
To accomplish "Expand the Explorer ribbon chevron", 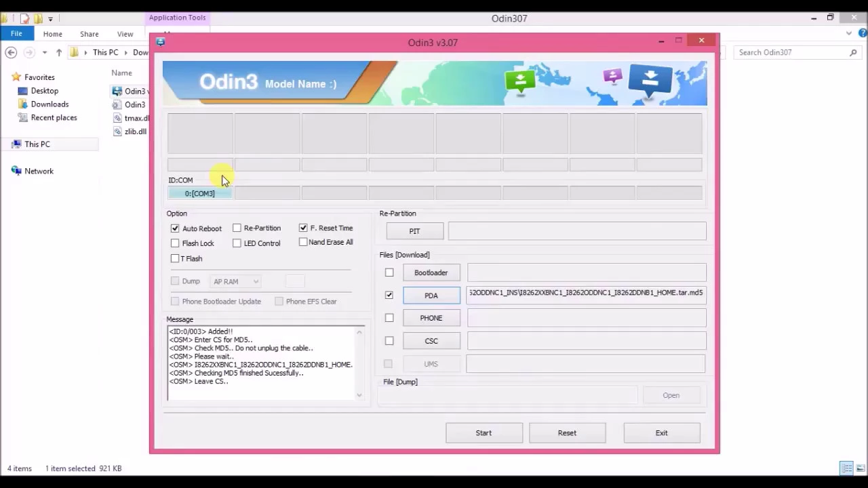I will pyautogui.click(x=848, y=33).
